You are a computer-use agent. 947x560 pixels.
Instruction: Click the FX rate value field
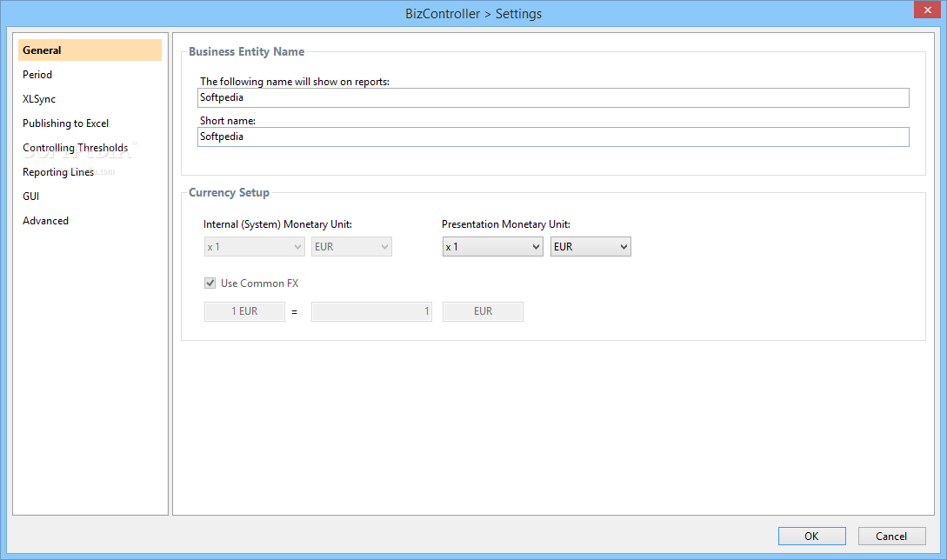click(371, 311)
